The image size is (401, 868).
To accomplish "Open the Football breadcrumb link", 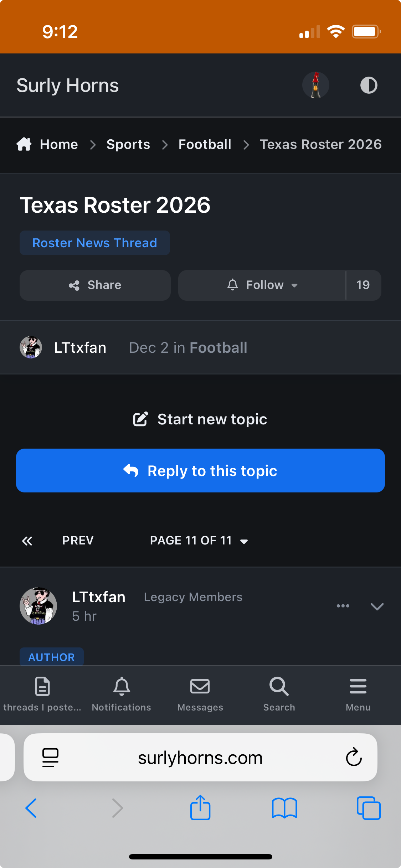I will point(205,144).
